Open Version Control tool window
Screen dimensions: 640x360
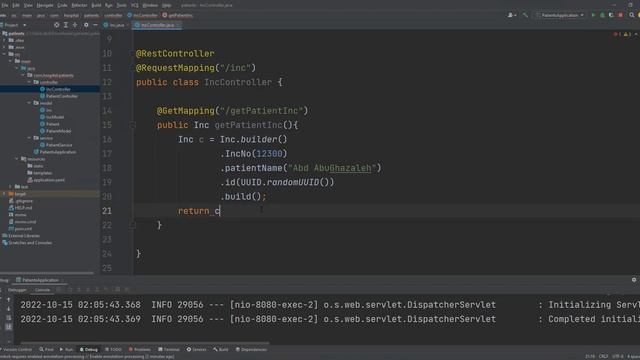16,349
